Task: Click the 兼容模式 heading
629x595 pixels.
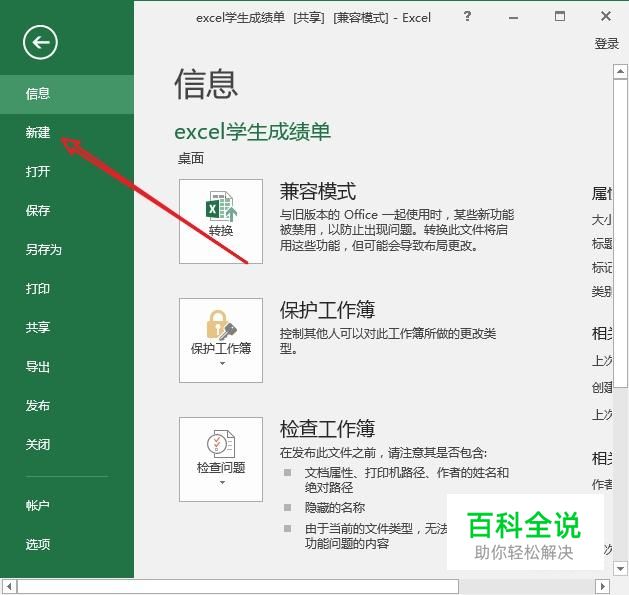Action: 318,191
